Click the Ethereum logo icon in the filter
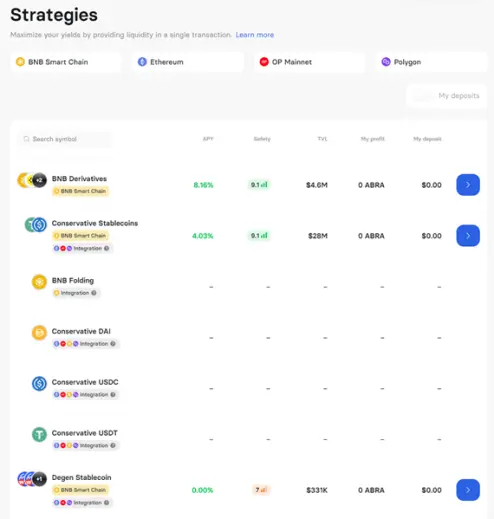This screenshot has height=519, width=494. (x=142, y=62)
